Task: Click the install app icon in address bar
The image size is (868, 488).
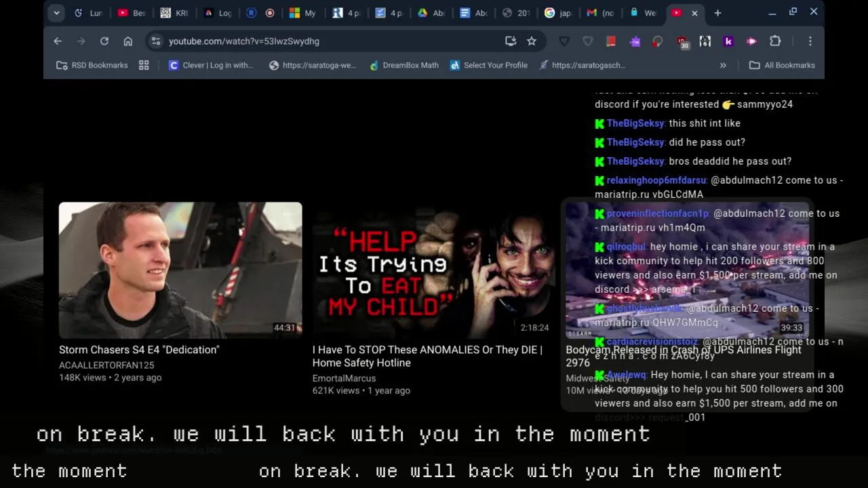Action: [x=511, y=41]
